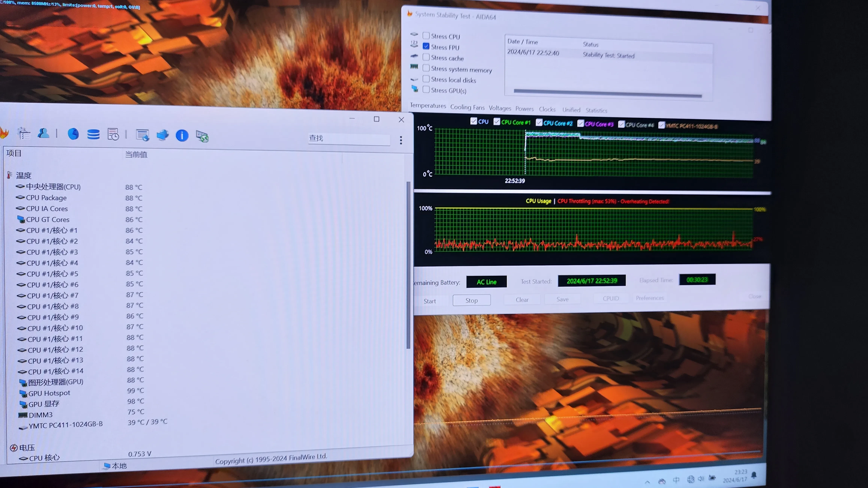The image size is (868, 488).
Task: Click the icon next to GPU Hotspot
Action: pyautogui.click(x=23, y=393)
